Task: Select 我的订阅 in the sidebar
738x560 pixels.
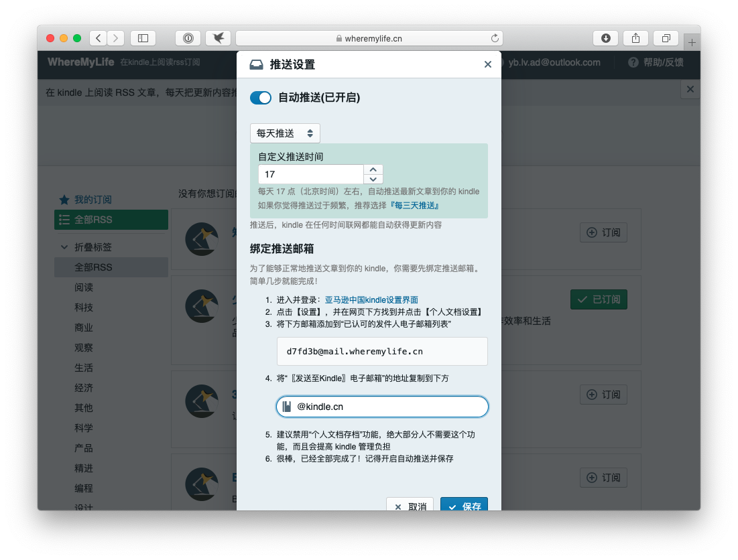Action: pyautogui.click(x=93, y=200)
